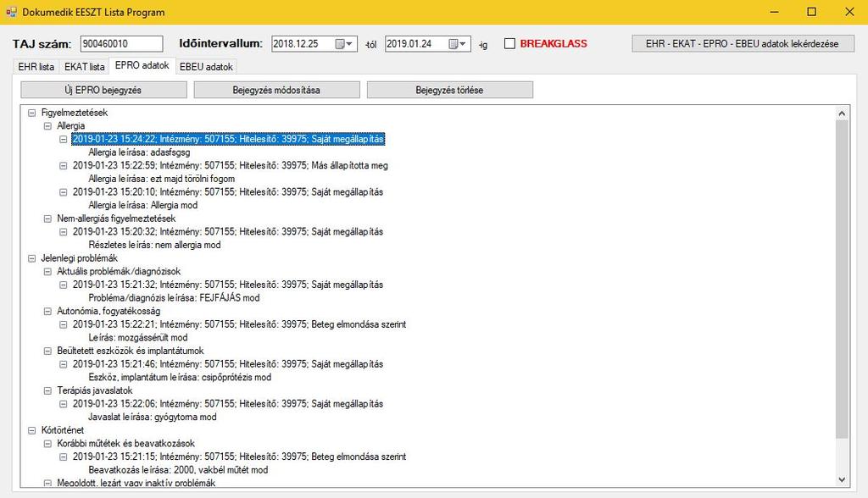Select 'Részletes leírás: nem allergia mod' row
The width and height of the screenshot is (868, 498).
coord(154,245)
